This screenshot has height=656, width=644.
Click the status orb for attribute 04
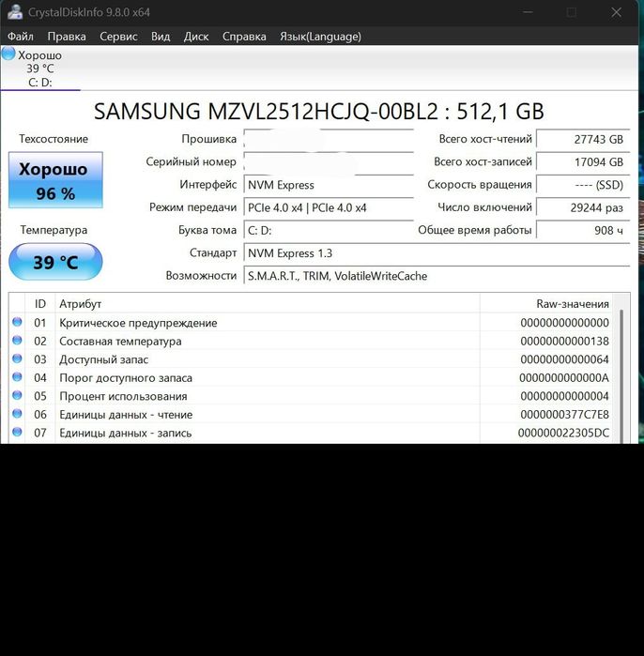(x=17, y=377)
